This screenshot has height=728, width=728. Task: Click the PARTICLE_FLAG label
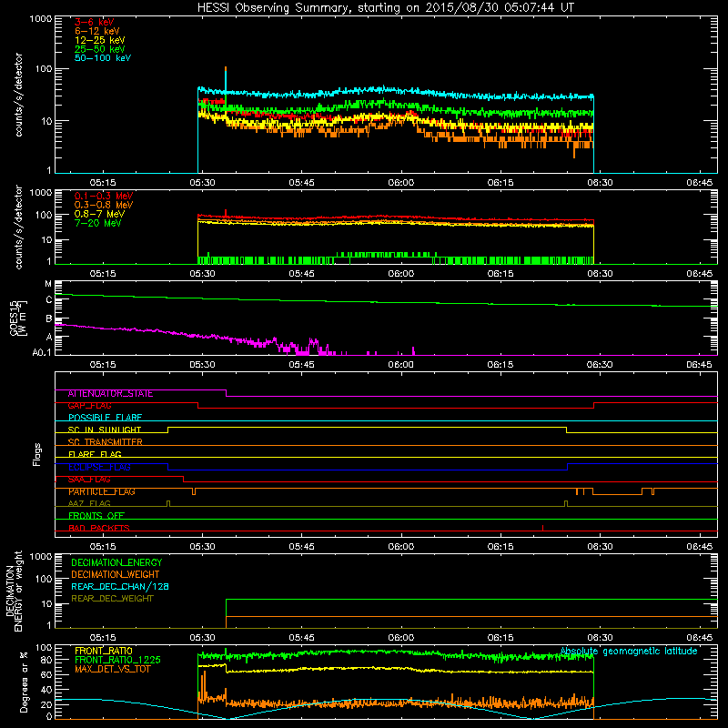pos(102,491)
